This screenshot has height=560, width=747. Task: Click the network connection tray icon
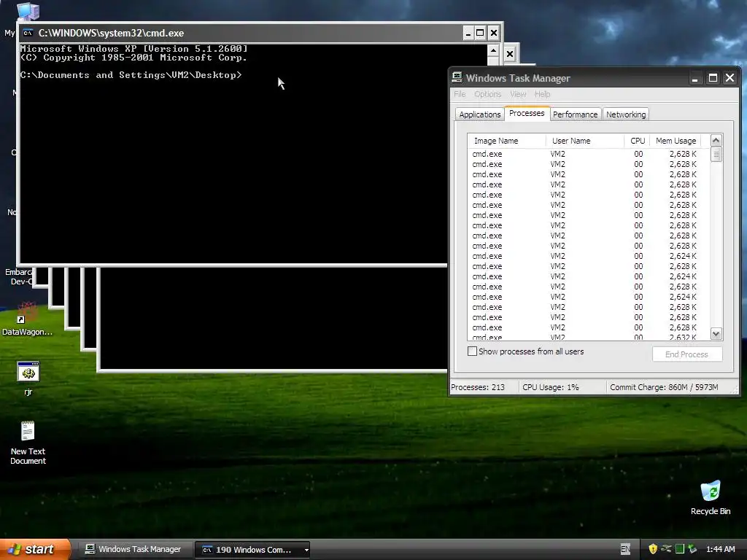point(666,548)
